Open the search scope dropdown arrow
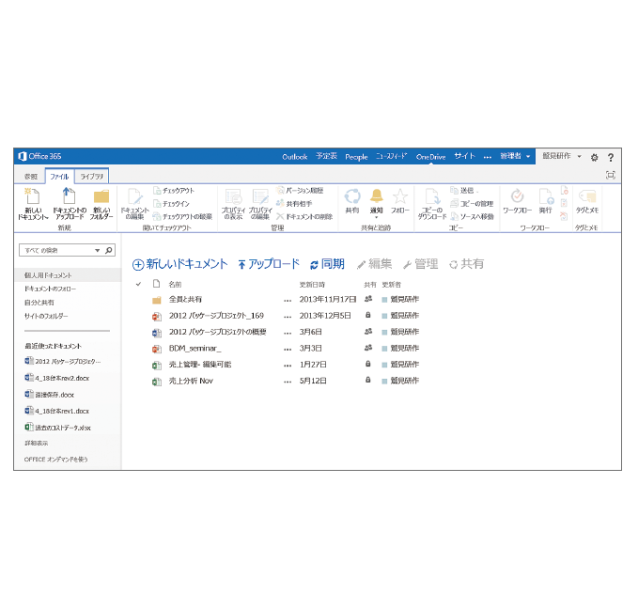This screenshot has height=609, width=638. [97, 250]
